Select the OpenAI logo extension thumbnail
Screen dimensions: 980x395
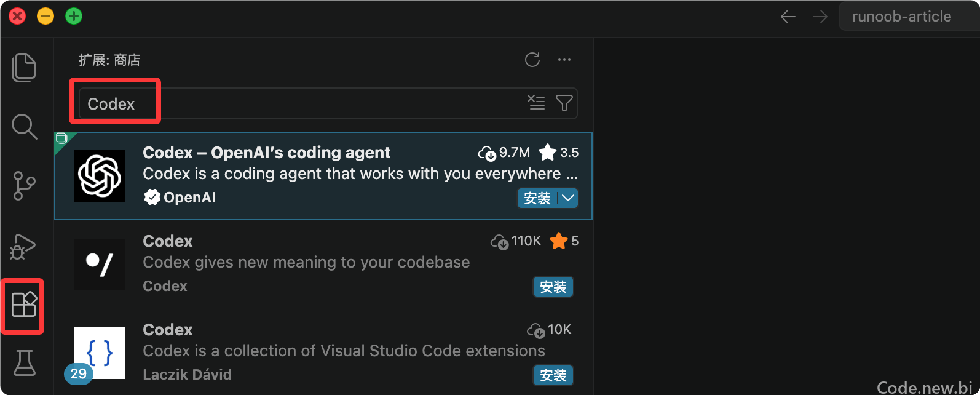click(100, 176)
